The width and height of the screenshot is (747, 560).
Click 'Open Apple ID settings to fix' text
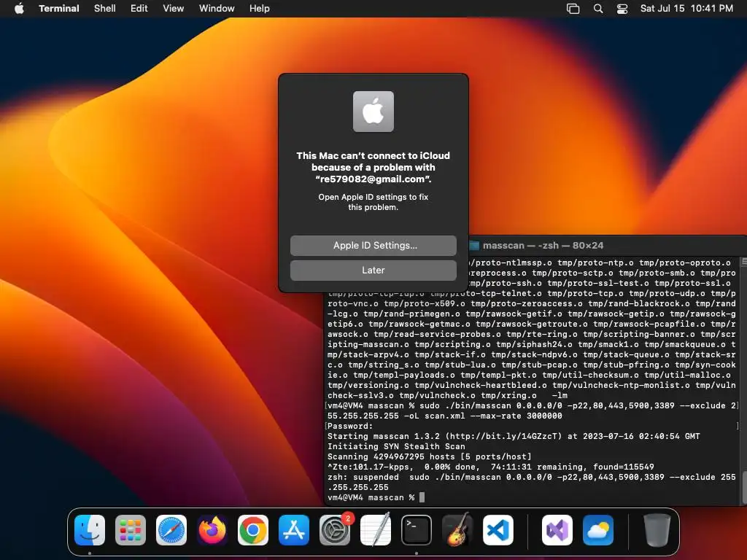pyautogui.click(x=373, y=197)
